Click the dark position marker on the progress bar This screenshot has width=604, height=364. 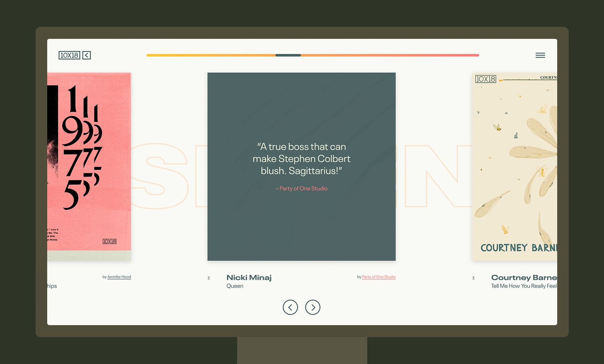pyautogui.click(x=288, y=55)
